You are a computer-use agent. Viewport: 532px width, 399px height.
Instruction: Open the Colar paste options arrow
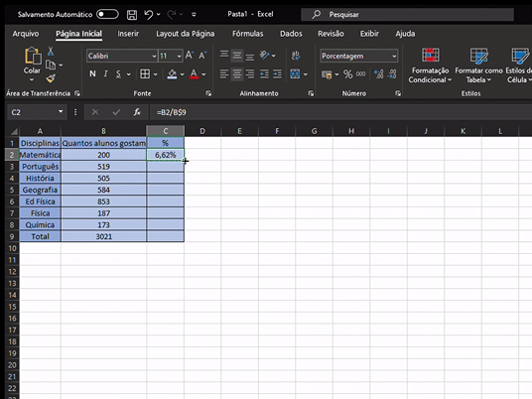coord(32,80)
